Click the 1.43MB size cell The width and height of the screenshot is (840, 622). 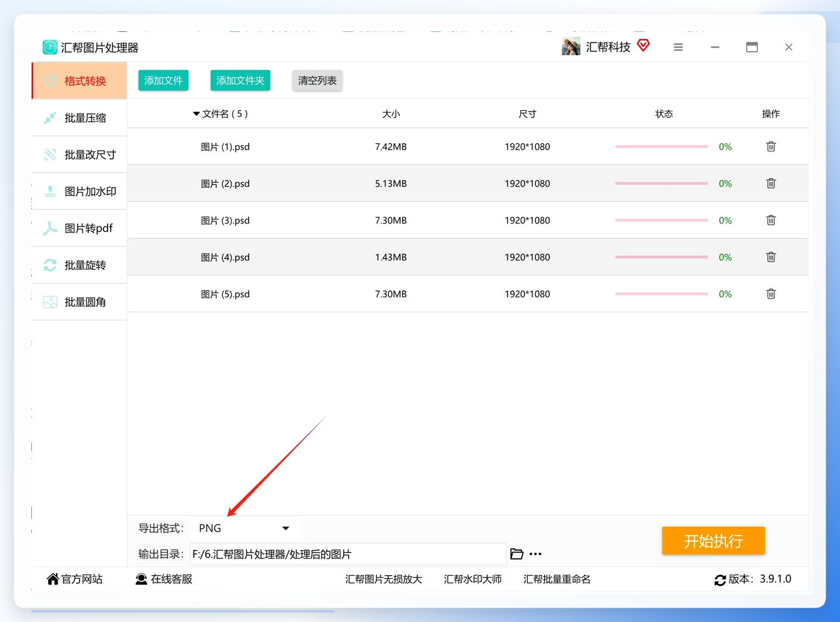[391, 257]
